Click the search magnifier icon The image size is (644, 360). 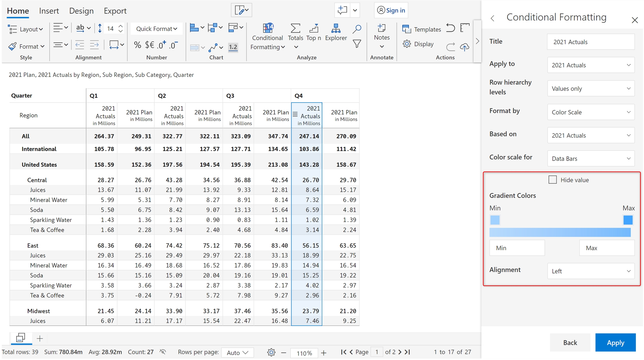point(357,29)
